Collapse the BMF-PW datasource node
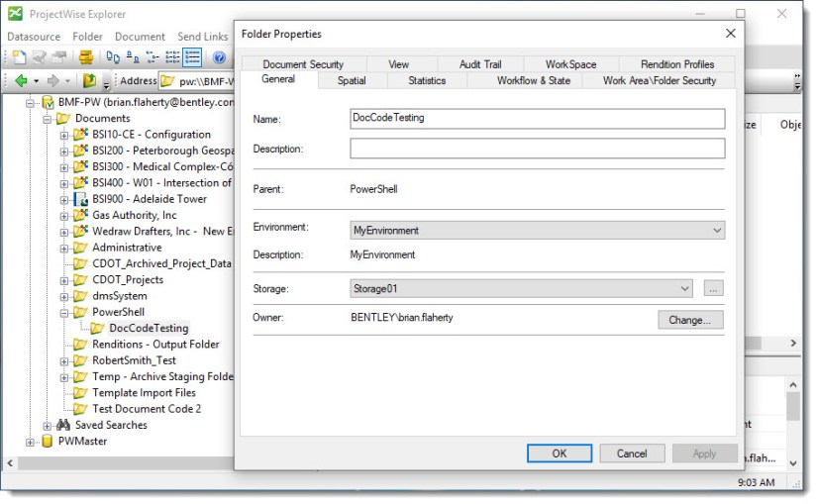This screenshot has width=817, height=504. (x=31, y=103)
